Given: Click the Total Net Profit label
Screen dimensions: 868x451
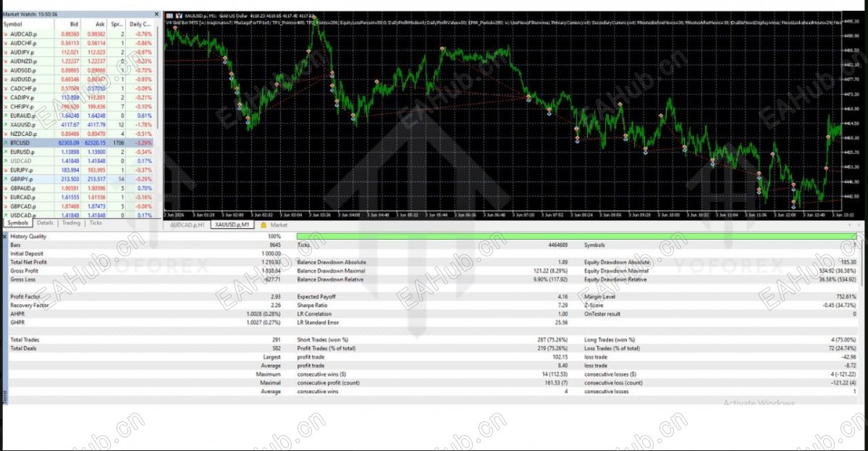Looking at the screenshot, I should point(28,262).
